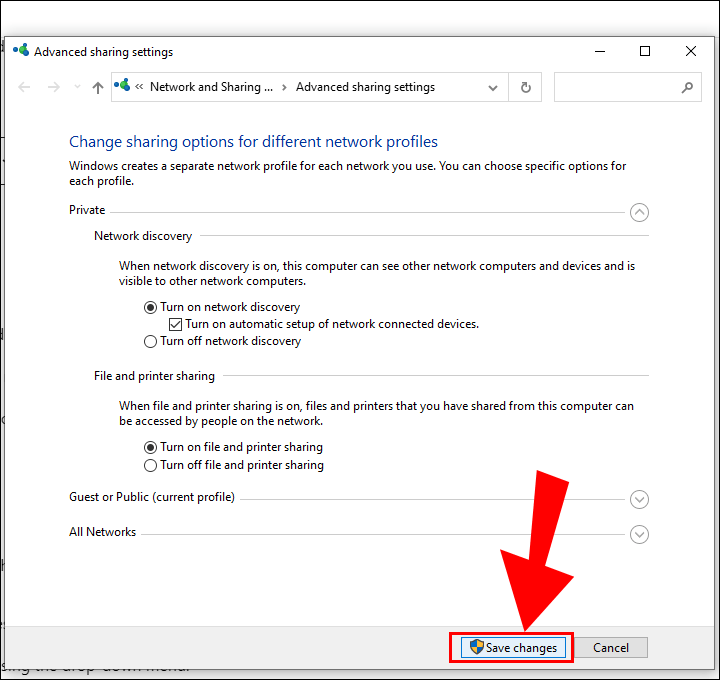The image size is (720, 680).
Task: Click the Save changes button
Action: [513, 647]
